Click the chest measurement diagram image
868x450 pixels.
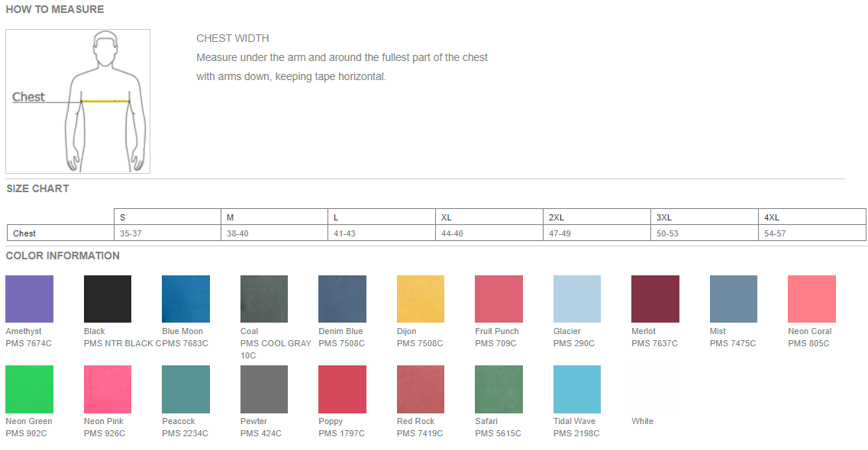click(x=78, y=101)
